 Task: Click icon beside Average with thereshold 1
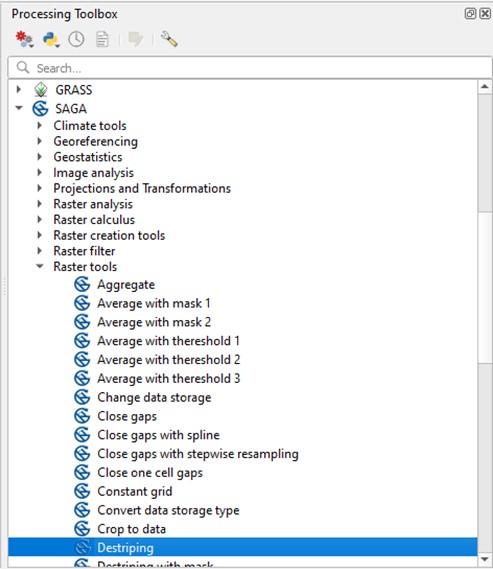click(82, 341)
